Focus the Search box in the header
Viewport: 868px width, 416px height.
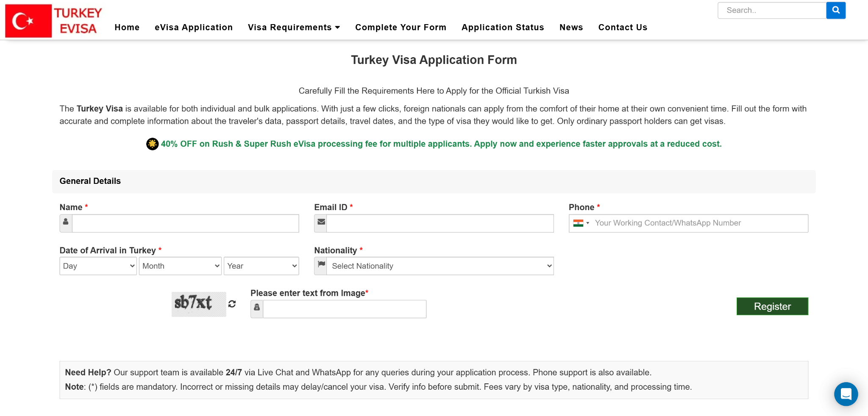point(771,10)
